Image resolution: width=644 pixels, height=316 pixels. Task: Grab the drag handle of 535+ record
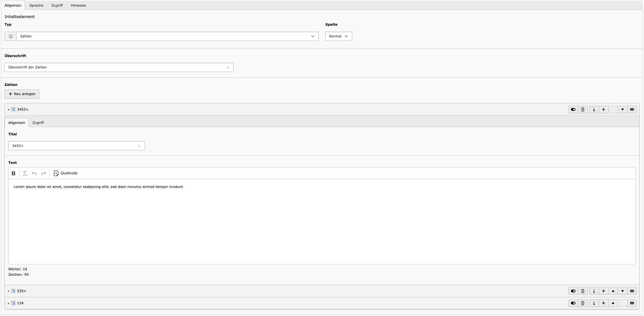(632, 291)
